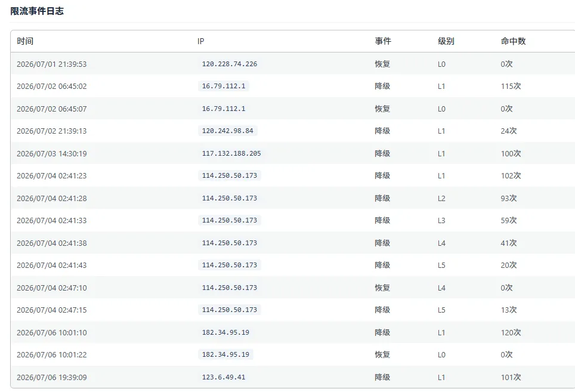This screenshot has height=392, width=575.
Task: Click timestamp 2026/07/04 02:41:33
Action: coord(52,220)
